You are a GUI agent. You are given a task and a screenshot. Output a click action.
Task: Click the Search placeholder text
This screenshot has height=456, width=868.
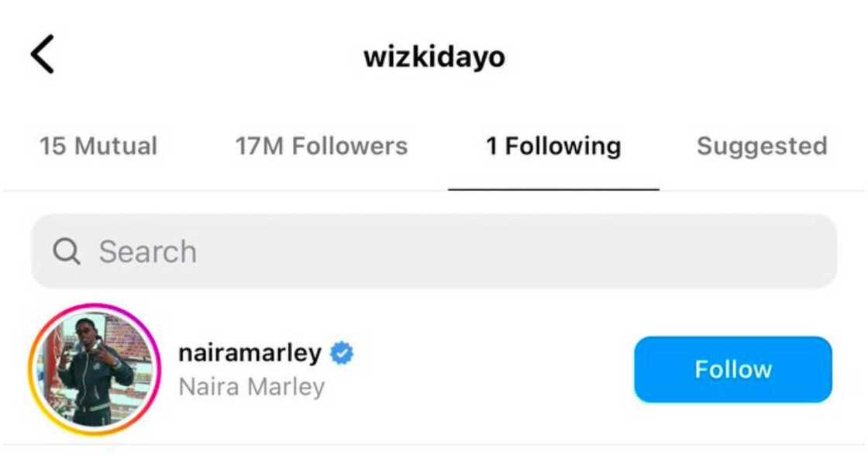coord(148,251)
